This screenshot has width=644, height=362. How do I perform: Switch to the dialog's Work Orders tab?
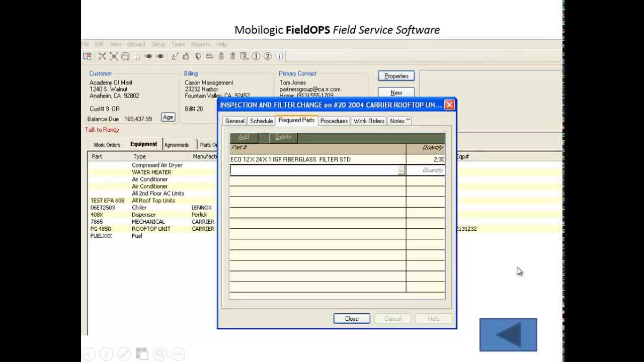click(x=369, y=121)
